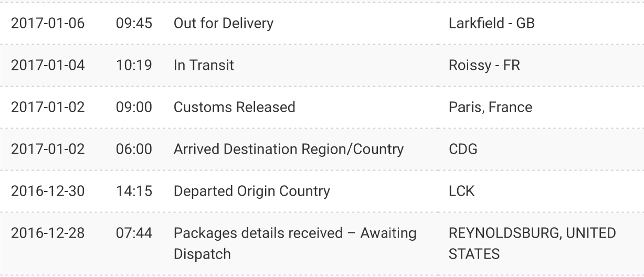Viewport: 644px width, 277px height.
Task: Click the 2016-12-30 date cell
Action: coord(48,191)
